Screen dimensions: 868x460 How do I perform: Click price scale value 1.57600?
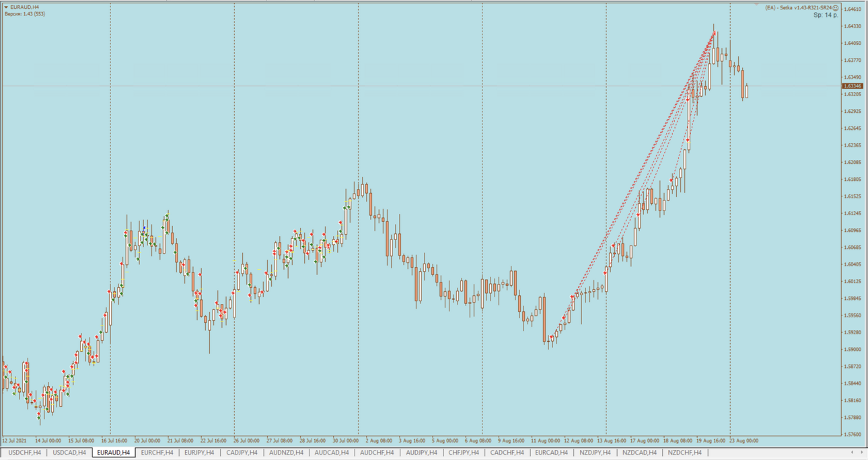[x=853, y=434]
